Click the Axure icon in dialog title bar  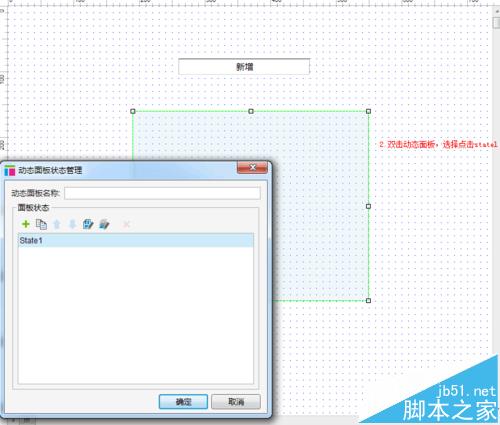click(x=10, y=170)
